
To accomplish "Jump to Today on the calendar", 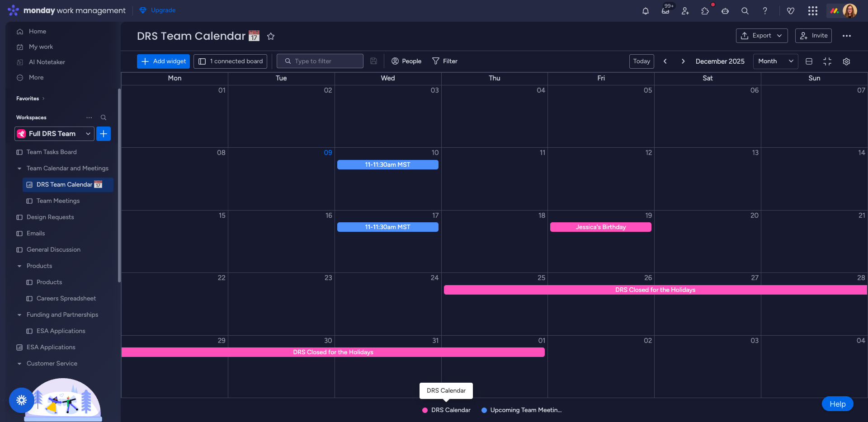I will pos(641,61).
